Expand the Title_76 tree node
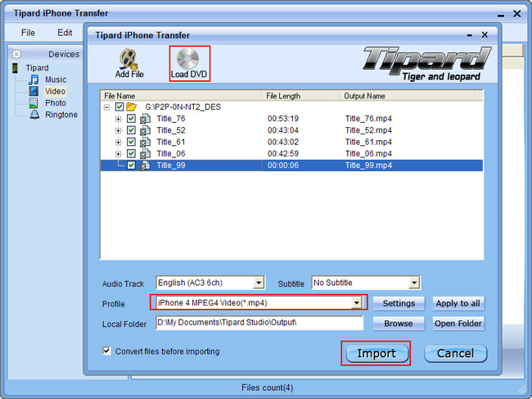The image size is (532, 399). tap(118, 119)
